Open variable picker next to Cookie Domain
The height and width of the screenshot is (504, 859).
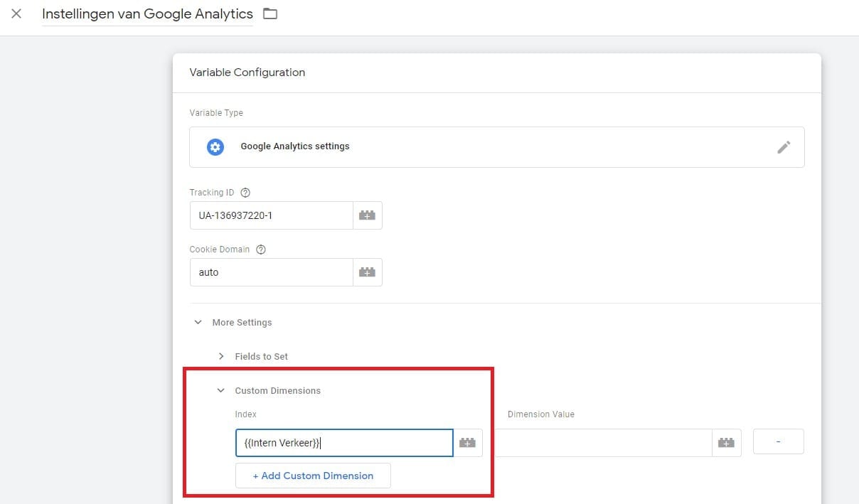pyautogui.click(x=368, y=272)
